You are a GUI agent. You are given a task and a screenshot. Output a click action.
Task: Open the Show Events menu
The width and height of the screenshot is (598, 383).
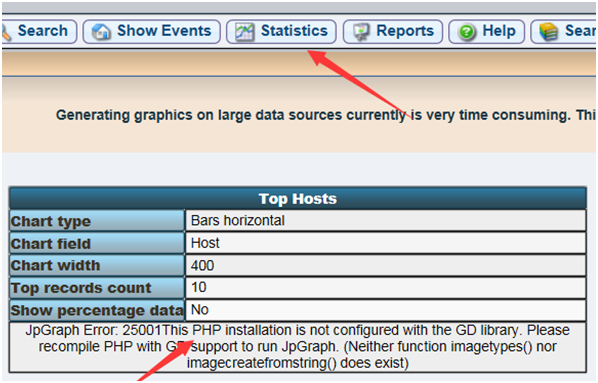tap(152, 31)
